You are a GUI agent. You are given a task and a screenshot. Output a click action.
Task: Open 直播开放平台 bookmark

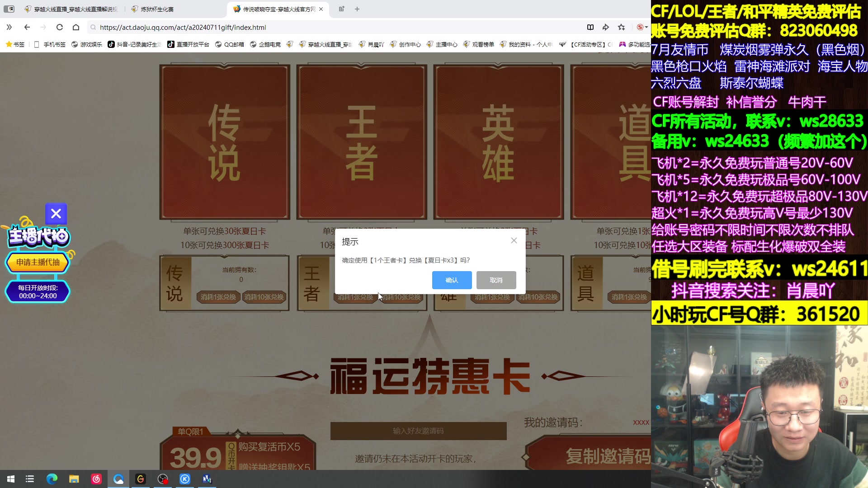click(188, 44)
